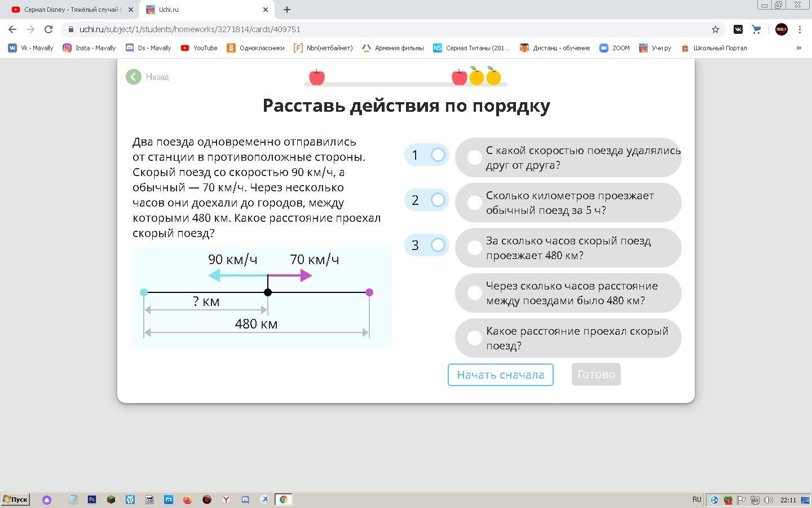The height and width of the screenshot is (508, 812).
Task: Pick "Через сколько часов расстояние" option
Action: (x=568, y=293)
